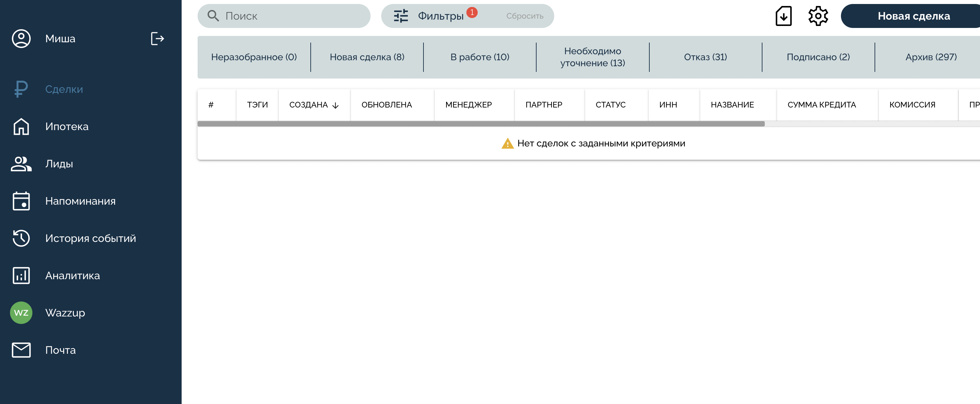This screenshot has width=980, height=404.
Task: View История событий via the clock icon
Action: (90, 238)
